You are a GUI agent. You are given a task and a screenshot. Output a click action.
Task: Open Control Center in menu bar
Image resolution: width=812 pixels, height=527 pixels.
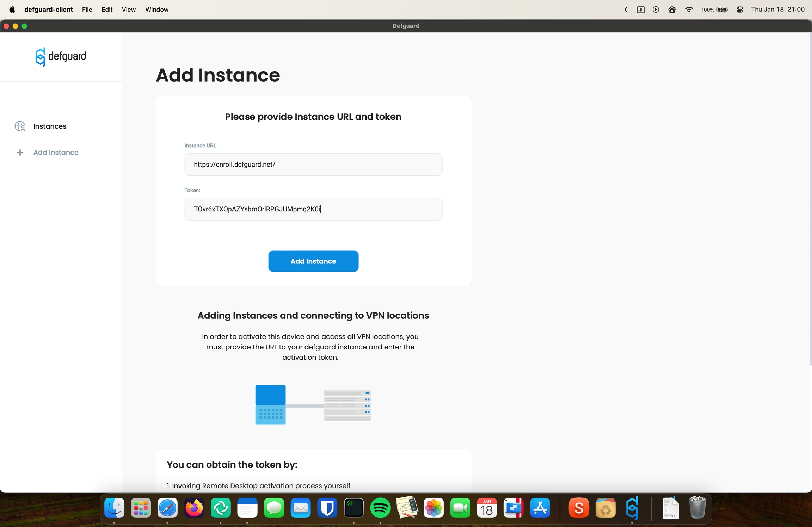pyautogui.click(x=740, y=10)
